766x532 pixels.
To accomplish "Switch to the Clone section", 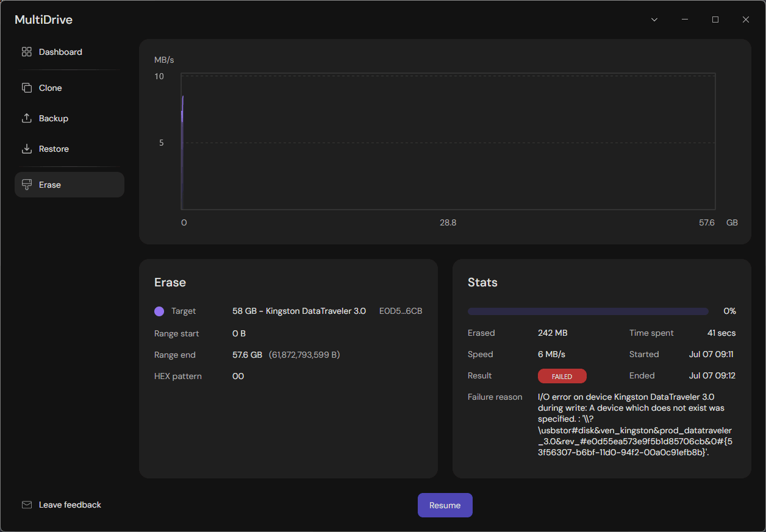I will coord(70,88).
